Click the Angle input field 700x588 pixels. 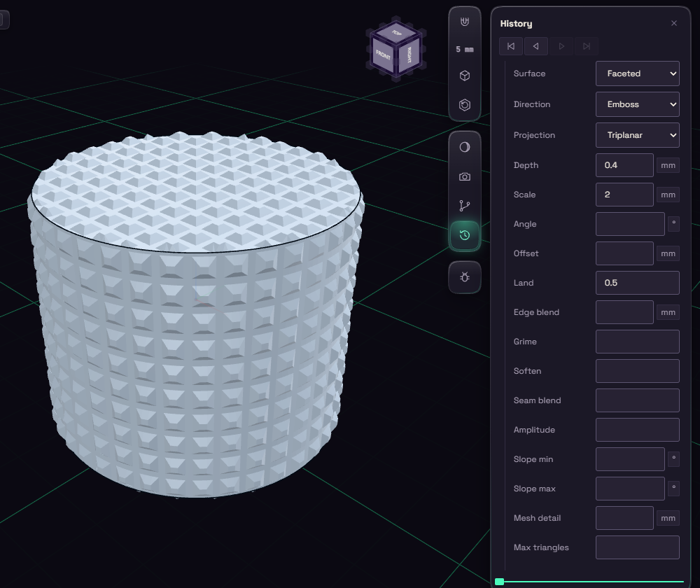630,224
